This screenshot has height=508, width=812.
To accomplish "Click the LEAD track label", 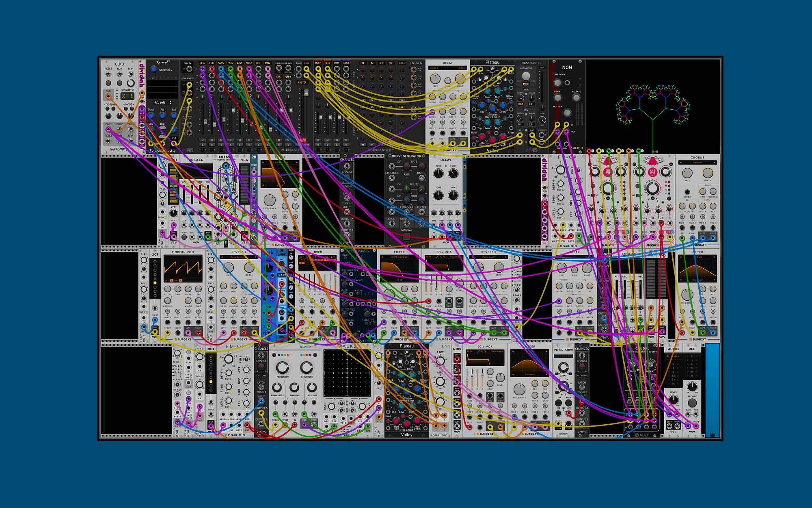I will (x=202, y=63).
